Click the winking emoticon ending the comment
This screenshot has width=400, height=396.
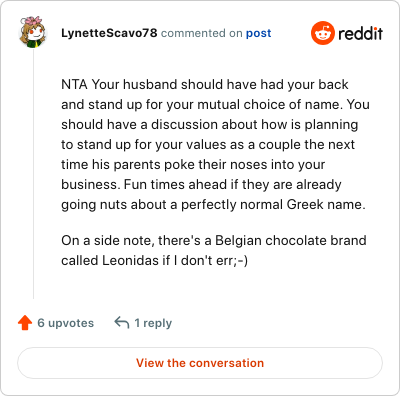click(x=241, y=261)
